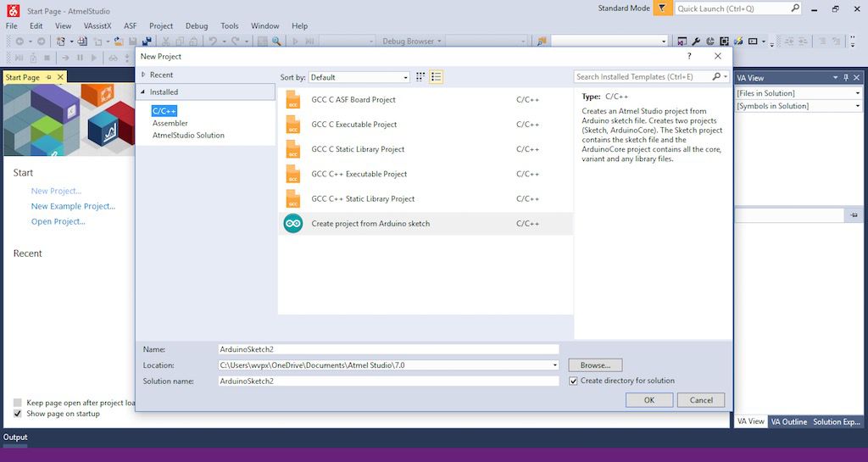Click the pin icon on Start Page tab

pos(49,77)
